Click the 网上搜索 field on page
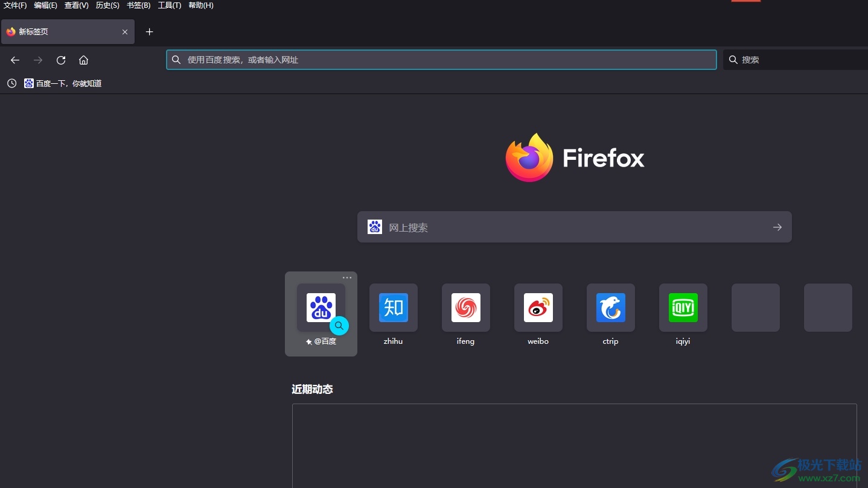The width and height of the screenshot is (868, 488). 574,227
